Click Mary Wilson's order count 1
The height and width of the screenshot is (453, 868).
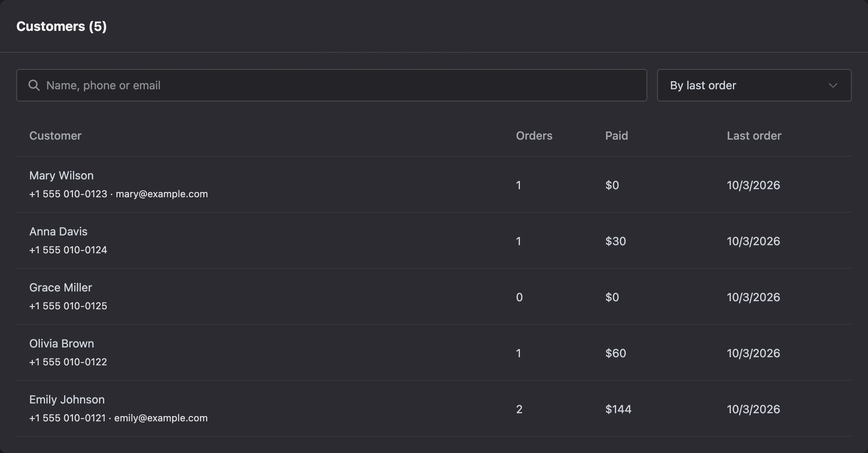(x=518, y=185)
